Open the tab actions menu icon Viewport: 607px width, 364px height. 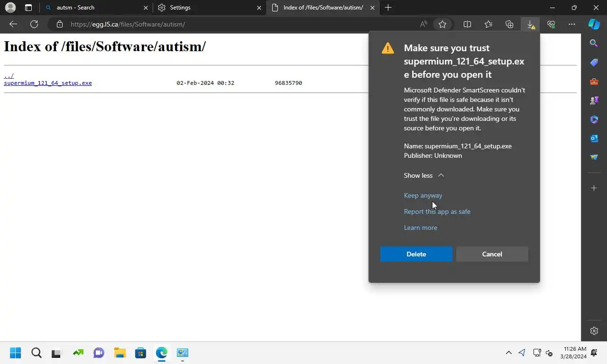point(28,8)
